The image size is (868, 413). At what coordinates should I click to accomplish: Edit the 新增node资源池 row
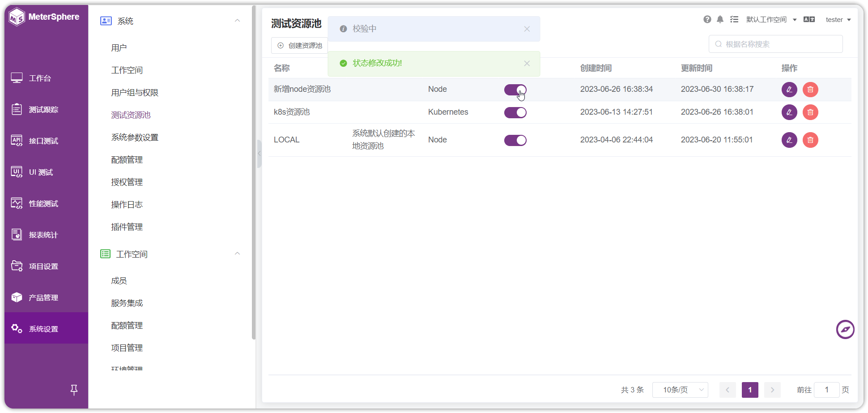[789, 89]
